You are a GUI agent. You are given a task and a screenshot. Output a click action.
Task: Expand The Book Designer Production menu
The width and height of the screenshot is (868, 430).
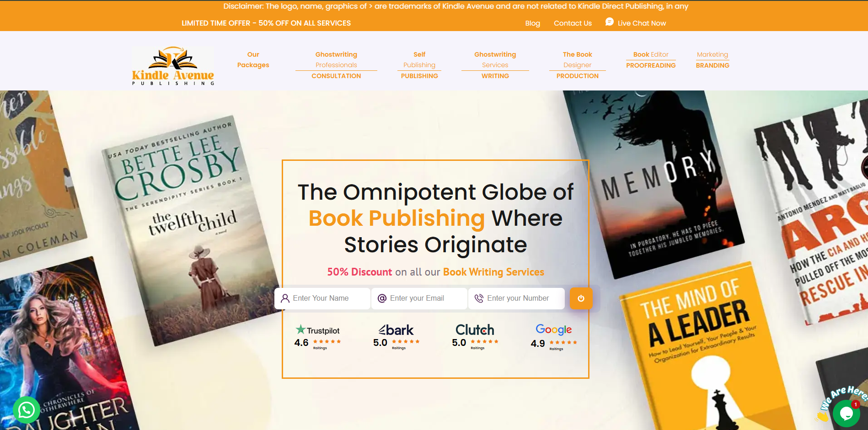[x=577, y=65]
